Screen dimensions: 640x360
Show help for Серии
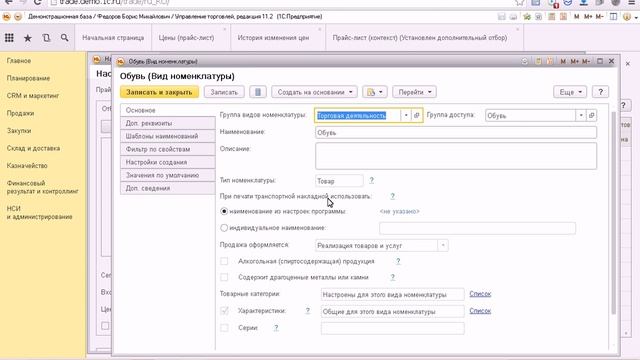click(276, 328)
